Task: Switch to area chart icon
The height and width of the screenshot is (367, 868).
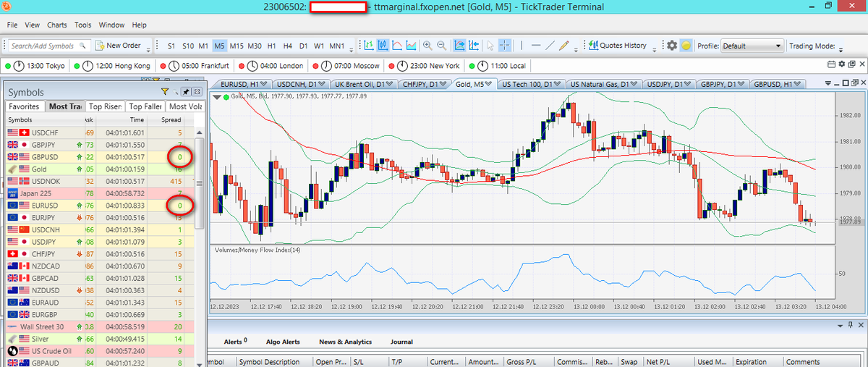Action: pos(411,46)
